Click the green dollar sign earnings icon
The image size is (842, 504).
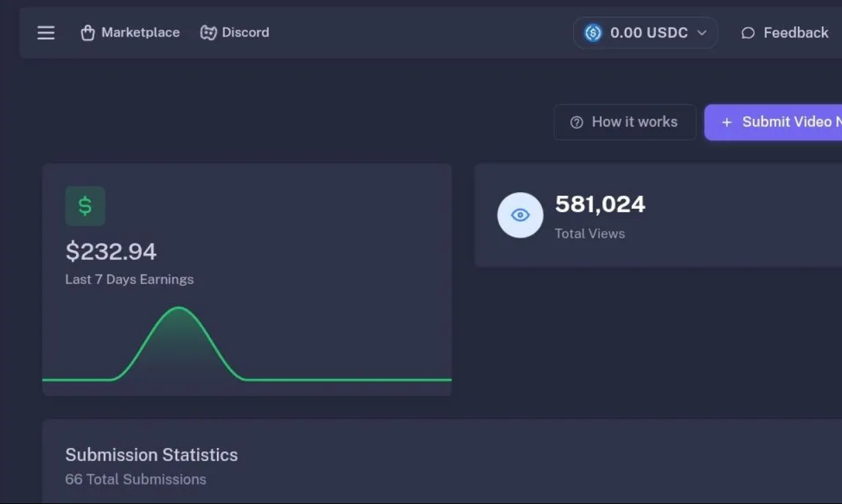85,205
